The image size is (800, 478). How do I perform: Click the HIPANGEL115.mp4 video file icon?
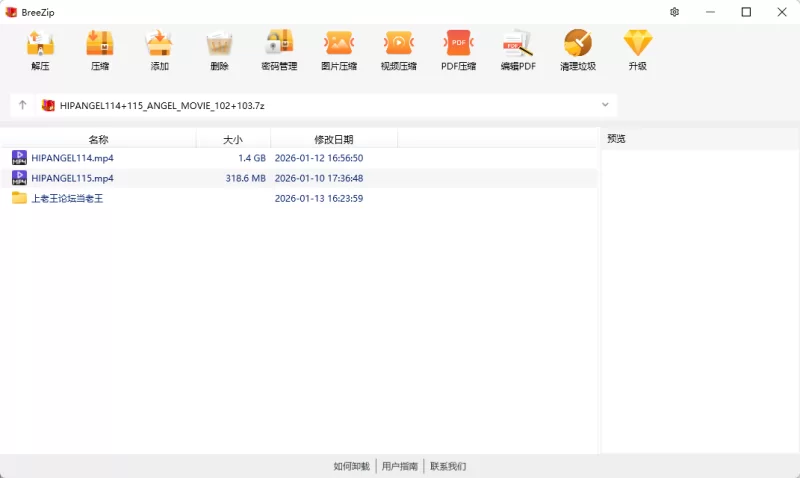(x=19, y=178)
